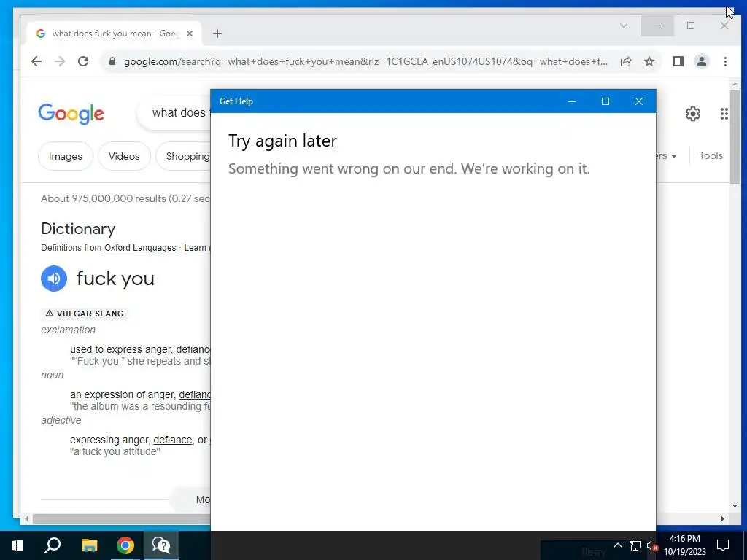Filter results by Videos
Image resolution: width=747 pixels, height=560 pixels.
click(124, 156)
